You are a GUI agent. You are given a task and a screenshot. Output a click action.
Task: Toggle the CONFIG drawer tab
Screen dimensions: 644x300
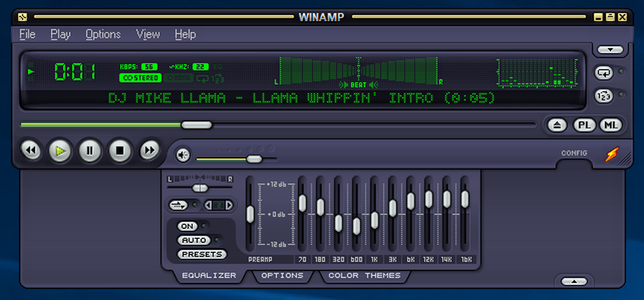(x=574, y=153)
